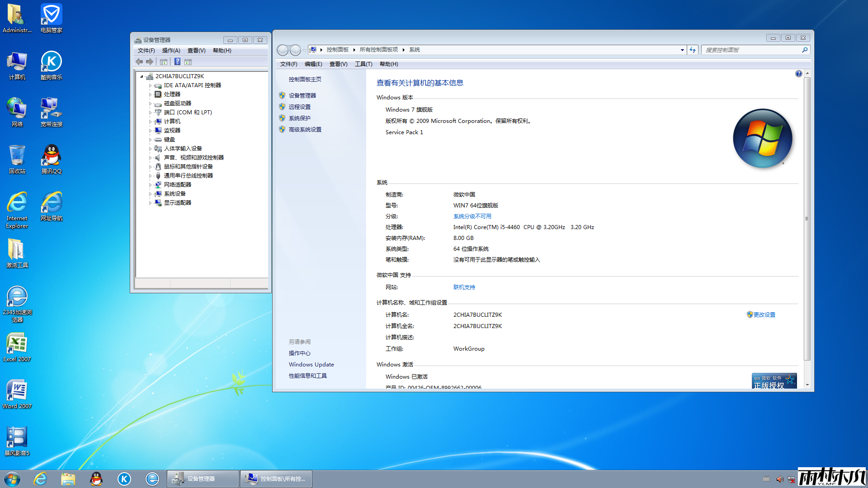Click the 搜索控制面板 search field
The height and width of the screenshot is (488, 868).
pyautogui.click(x=750, y=50)
